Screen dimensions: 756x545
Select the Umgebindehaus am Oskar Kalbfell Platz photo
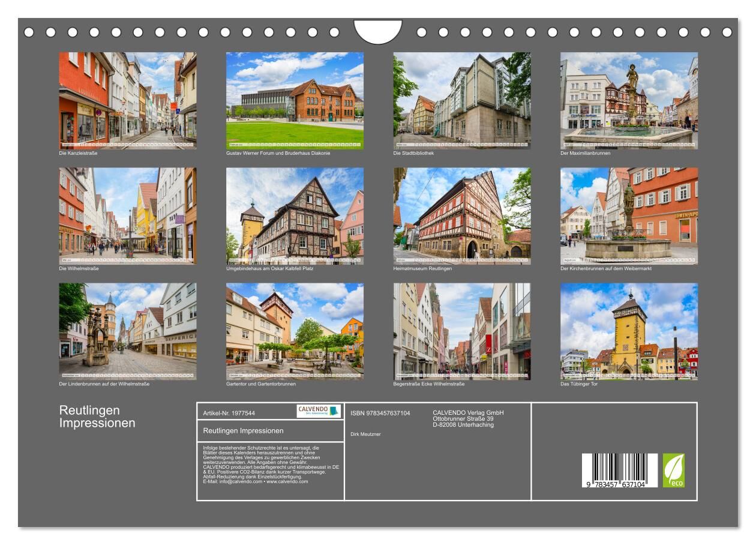(x=295, y=215)
